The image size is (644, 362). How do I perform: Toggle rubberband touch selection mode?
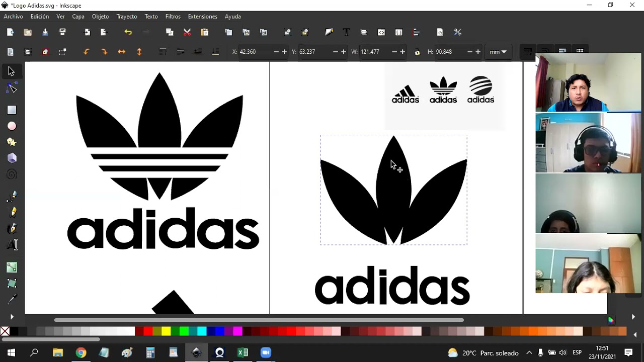[x=62, y=52]
